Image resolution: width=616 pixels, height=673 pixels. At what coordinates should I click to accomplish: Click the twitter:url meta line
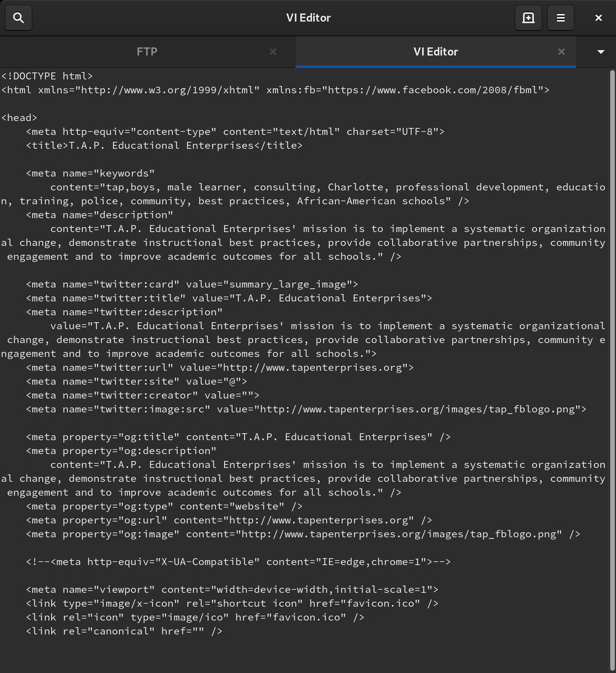point(220,368)
